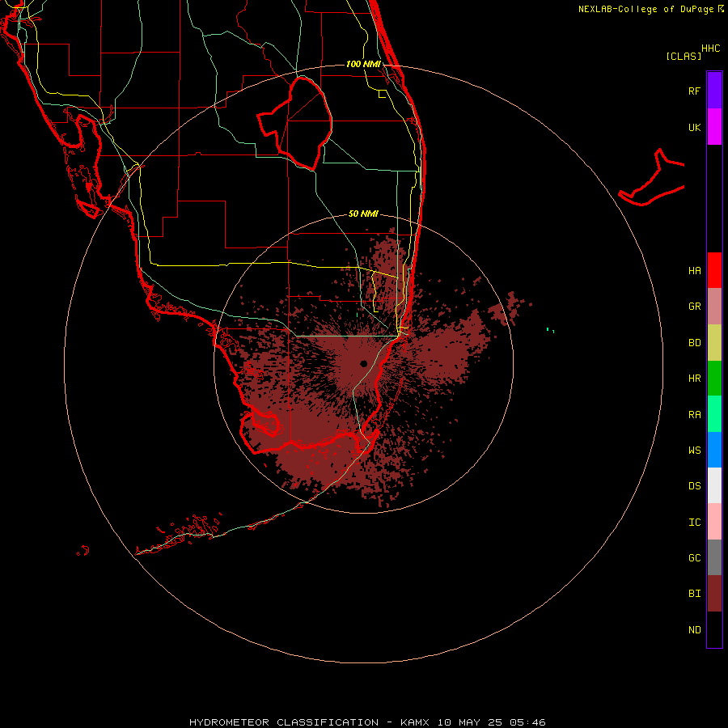Click the GR legend label
This screenshot has height=728, width=728.
coord(694,307)
